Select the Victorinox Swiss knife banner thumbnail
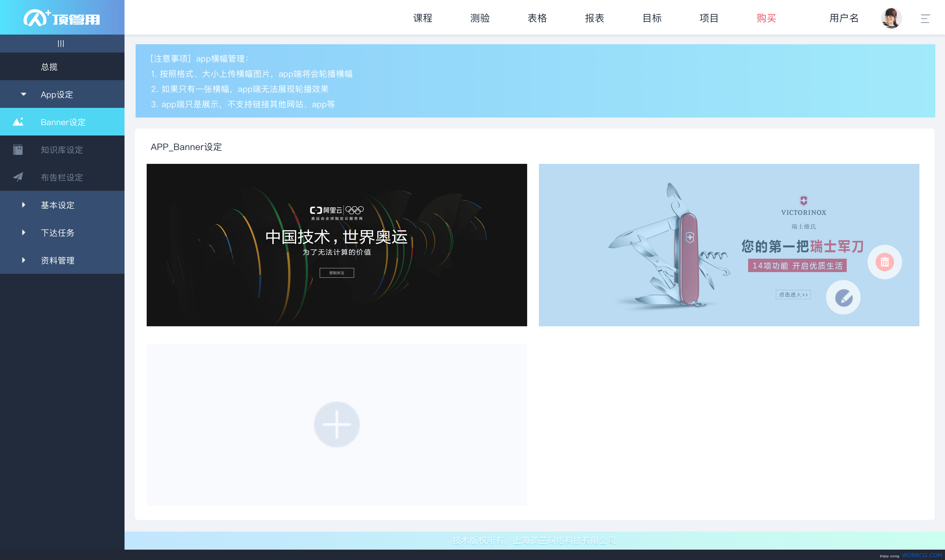 click(729, 245)
